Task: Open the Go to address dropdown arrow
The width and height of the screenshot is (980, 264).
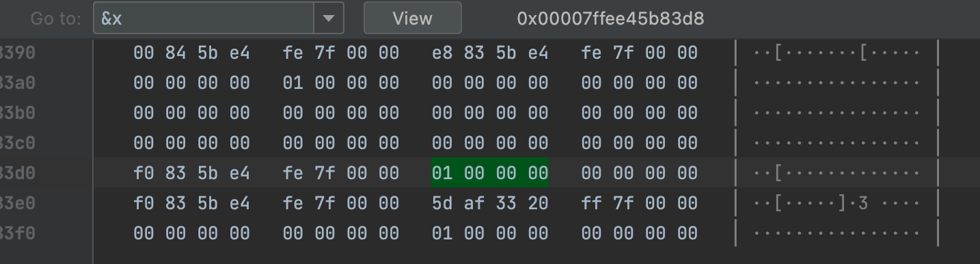Action: (x=329, y=18)
